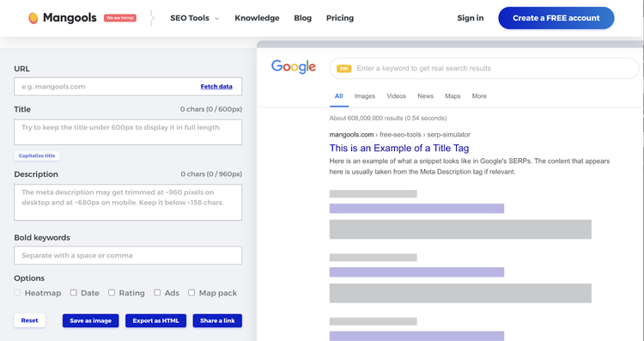Click 'This is an Example of a Title Tag'
Image resolution: width=644 pixels, height=341 pixels.
[x=399, y=149]
